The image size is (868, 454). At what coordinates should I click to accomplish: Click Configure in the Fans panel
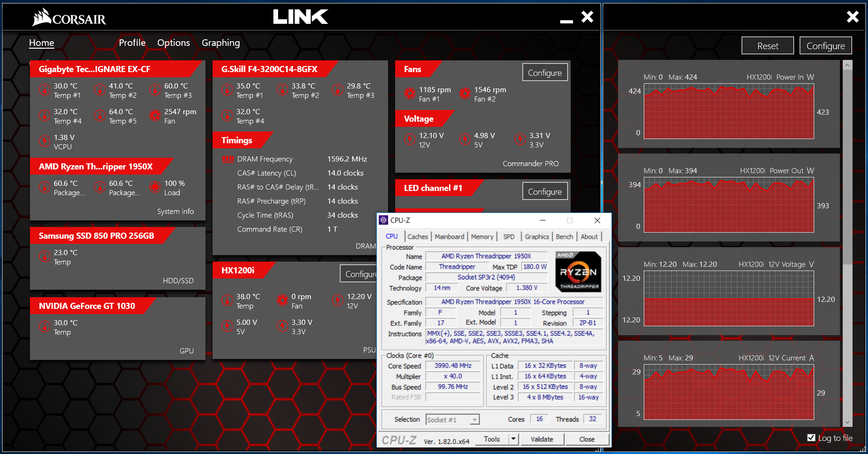pos(545,73)
